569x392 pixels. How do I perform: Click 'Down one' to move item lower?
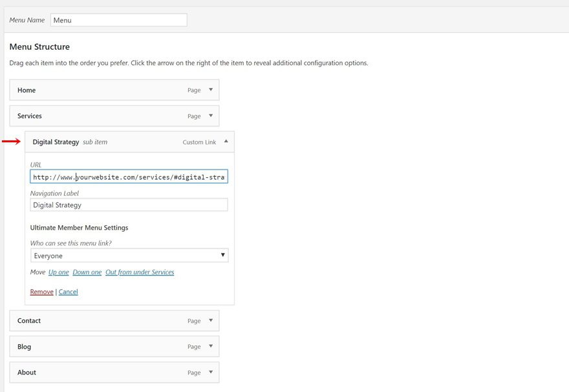[x=87, y=272]
